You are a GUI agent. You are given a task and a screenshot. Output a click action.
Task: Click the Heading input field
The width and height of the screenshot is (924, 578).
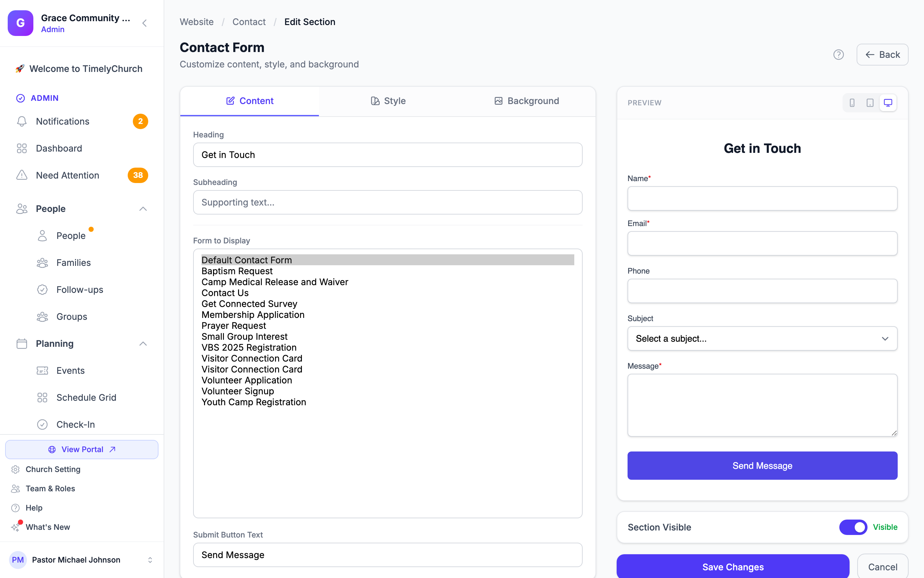[x=388, y=155]
